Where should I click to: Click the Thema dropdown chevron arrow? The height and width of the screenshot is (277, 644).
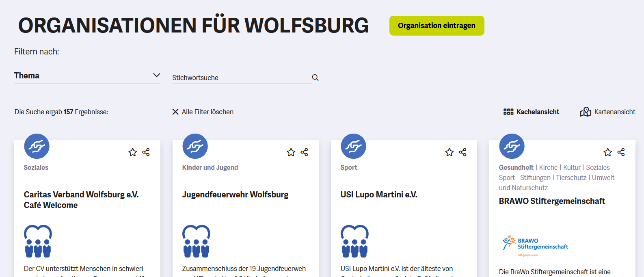tap(156, 75)
